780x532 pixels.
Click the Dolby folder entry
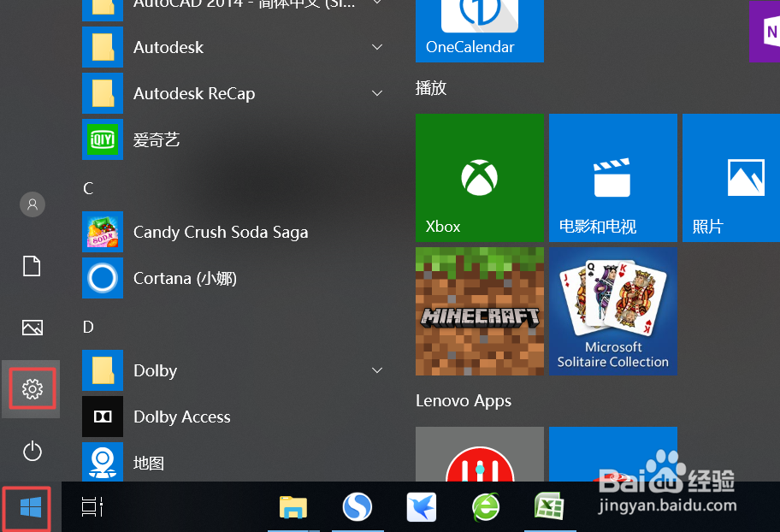click(233, 370)
